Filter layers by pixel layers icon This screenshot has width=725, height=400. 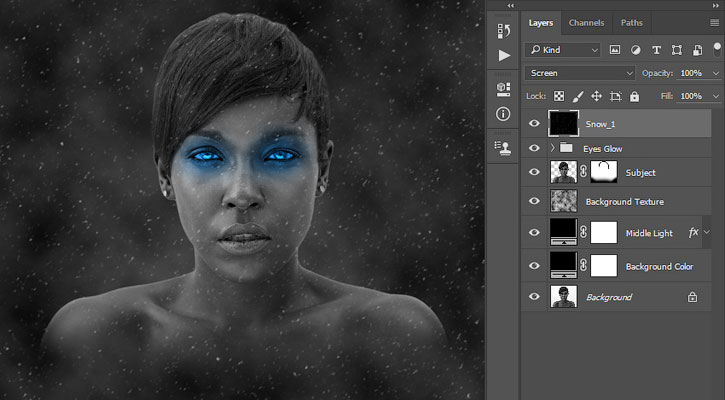[614, 50]
